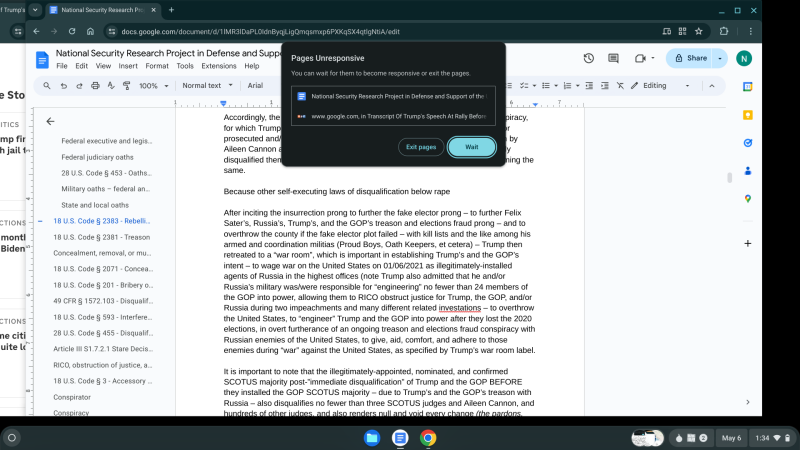
Task: Select the National Security Research Project unresponsive page row
Action: [x=393, y=96]
